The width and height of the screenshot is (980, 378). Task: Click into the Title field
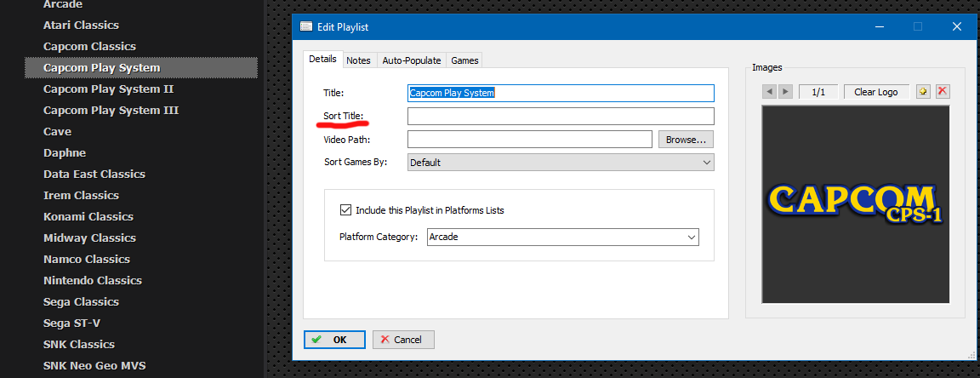coord(561,94)
